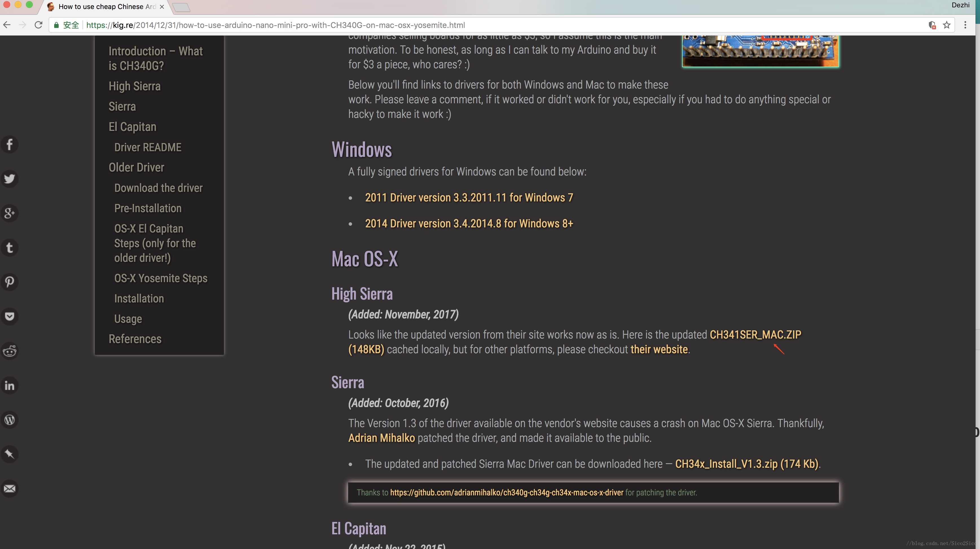Click '(Added: November, 2017)' text

coord(403,315)
